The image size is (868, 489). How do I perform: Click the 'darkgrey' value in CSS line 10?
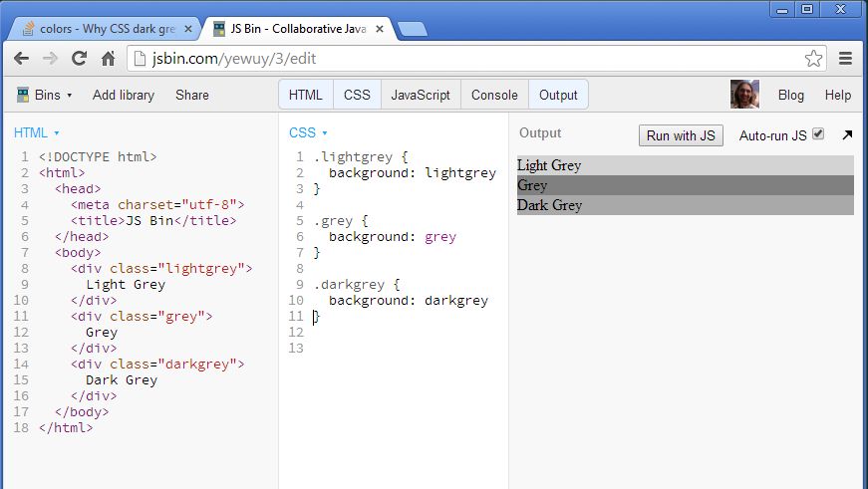[x=456, y=301]
